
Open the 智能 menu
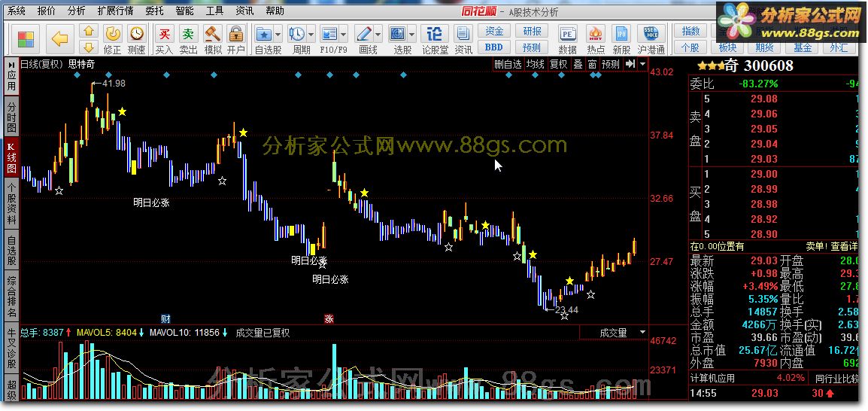[184, 11]
